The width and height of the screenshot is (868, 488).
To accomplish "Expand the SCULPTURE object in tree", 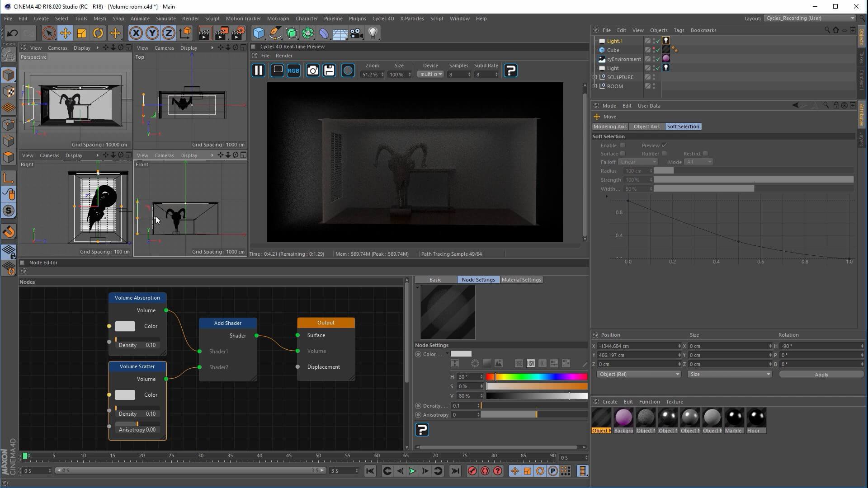I will coord(595,77).
